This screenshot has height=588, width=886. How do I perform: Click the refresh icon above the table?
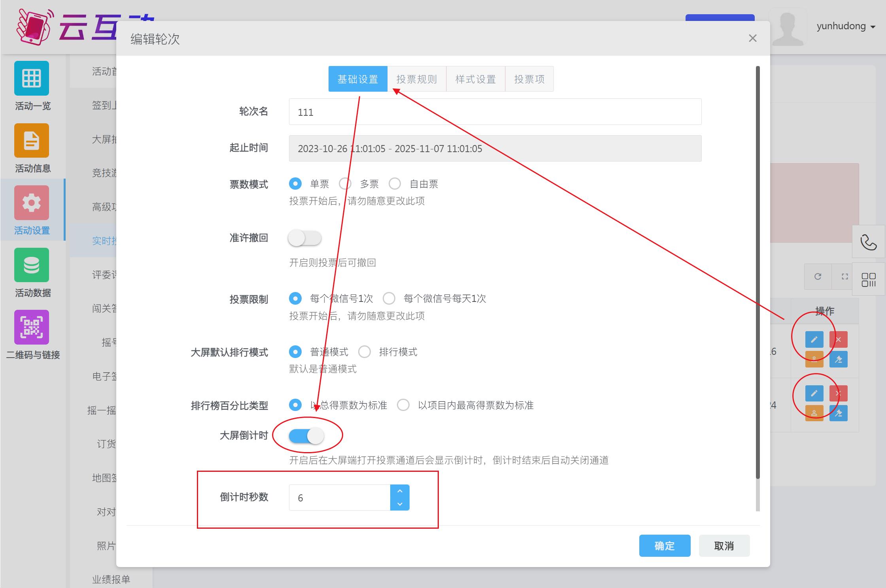(x=818, y=277)
